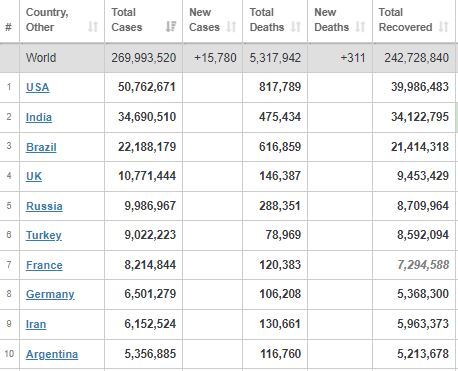The height and width of the screenshot is (371, 458).
Task: Open the Germany country link
Action: (x=50, y=295)
